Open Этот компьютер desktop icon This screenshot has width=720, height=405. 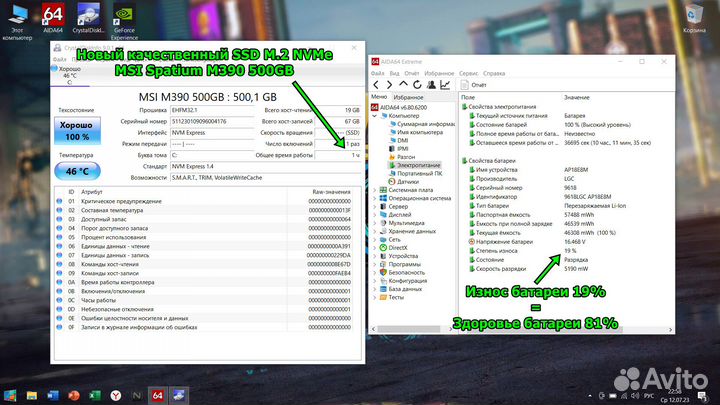click(17, 22)
